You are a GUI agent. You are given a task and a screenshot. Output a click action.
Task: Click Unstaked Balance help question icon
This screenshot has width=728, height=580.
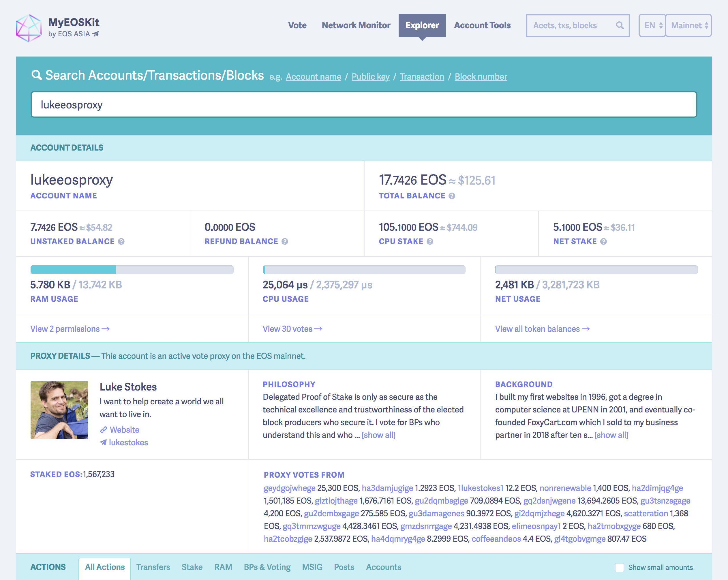click(x=121, y=242)
